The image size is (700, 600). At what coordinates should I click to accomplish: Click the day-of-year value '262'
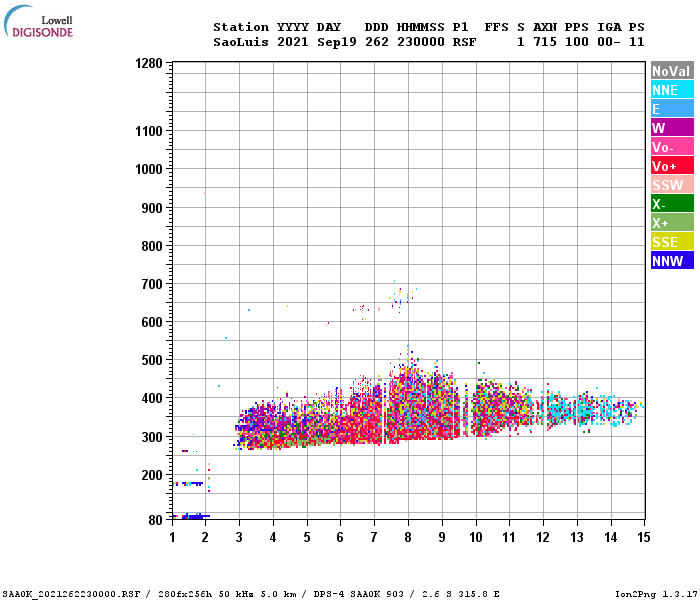click(x=377, y=42)
